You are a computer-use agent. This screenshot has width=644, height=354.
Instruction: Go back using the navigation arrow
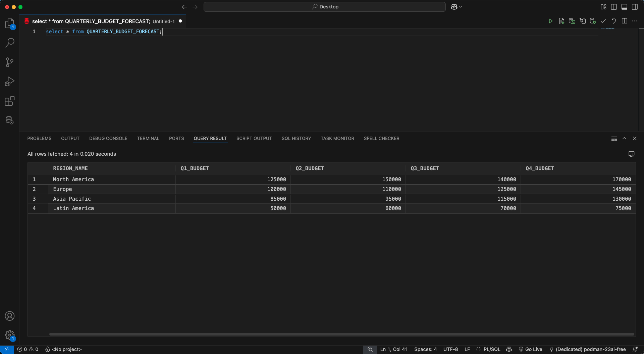coord(184,7)
